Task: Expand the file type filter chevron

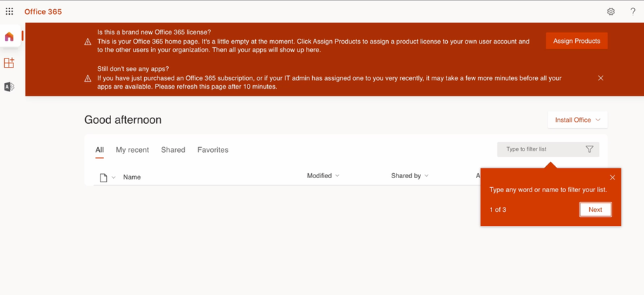Action: click(x=114, y=177)
